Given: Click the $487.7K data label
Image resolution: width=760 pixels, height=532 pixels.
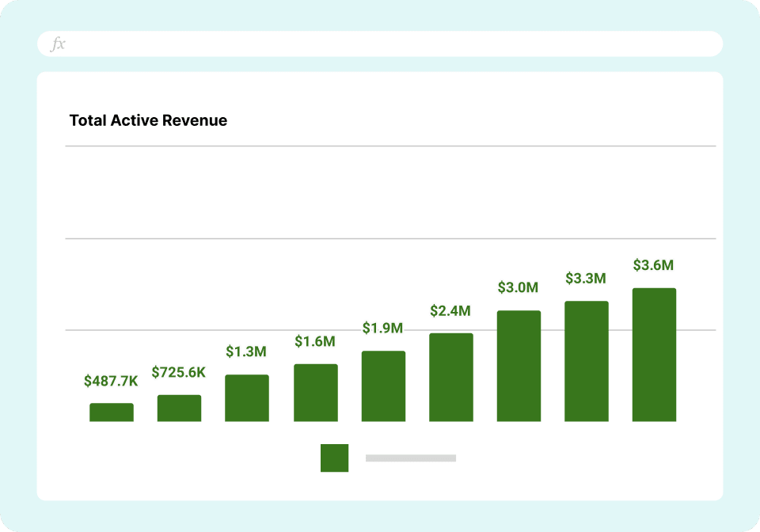Looking at the screenshot, I should (111, 382).
